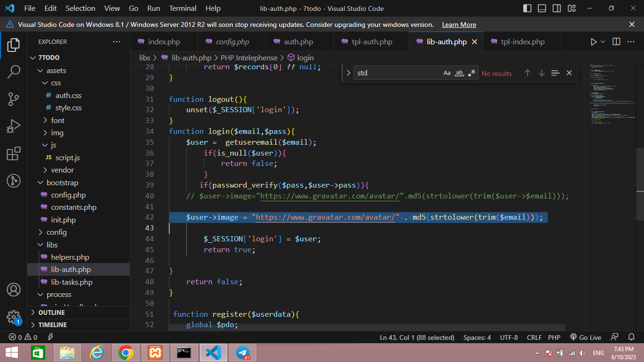Switch to config.php tab
644x362 pixels.
tap(232, 42)
